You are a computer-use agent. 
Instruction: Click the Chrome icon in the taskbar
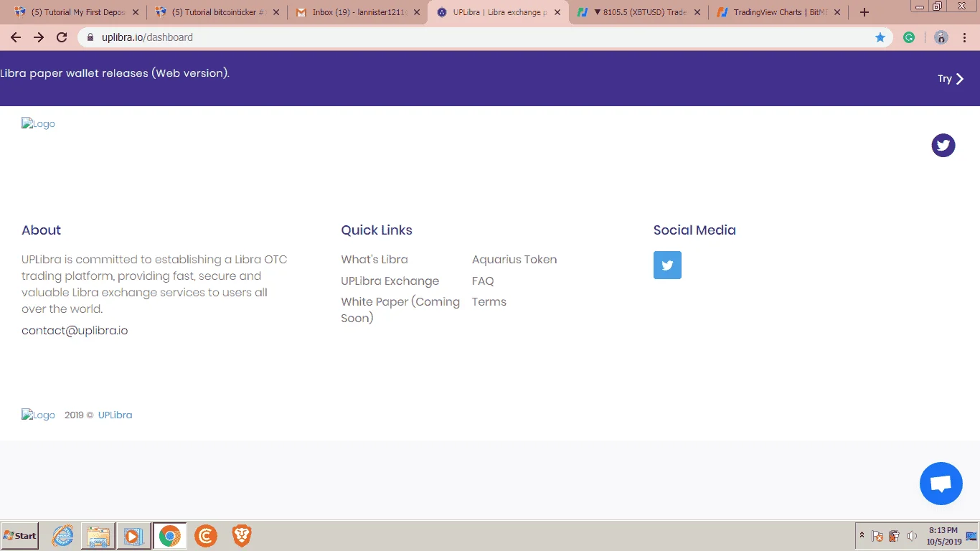[x=170, y=536]
